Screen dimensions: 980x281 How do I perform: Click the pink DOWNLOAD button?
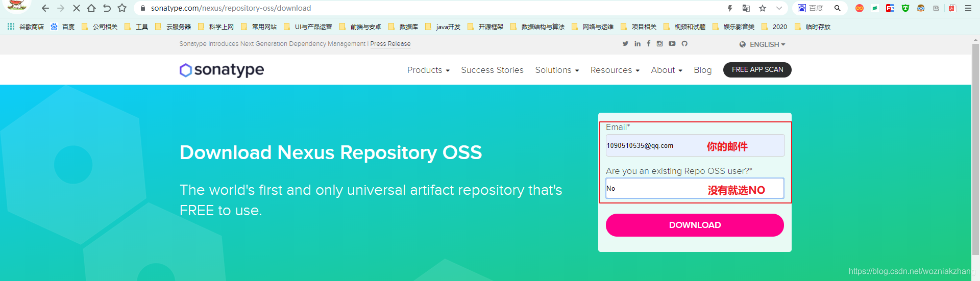[695, 225]
